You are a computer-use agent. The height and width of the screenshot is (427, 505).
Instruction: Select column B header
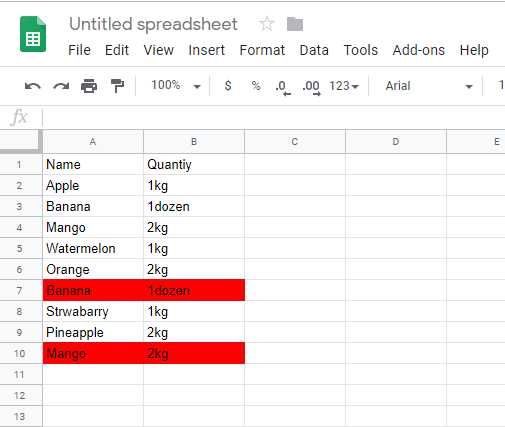pyautogui.click(x=194, y=142)
